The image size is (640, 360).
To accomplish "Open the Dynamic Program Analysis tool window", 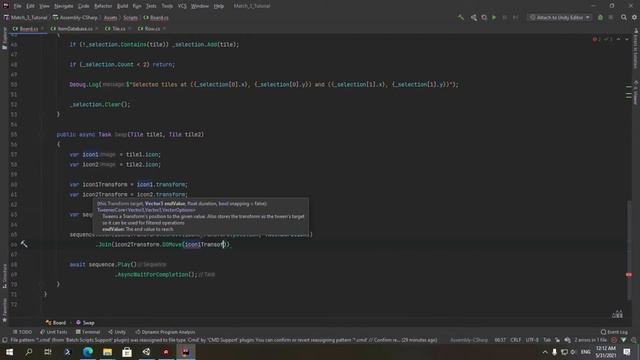I will pos(165,332).
